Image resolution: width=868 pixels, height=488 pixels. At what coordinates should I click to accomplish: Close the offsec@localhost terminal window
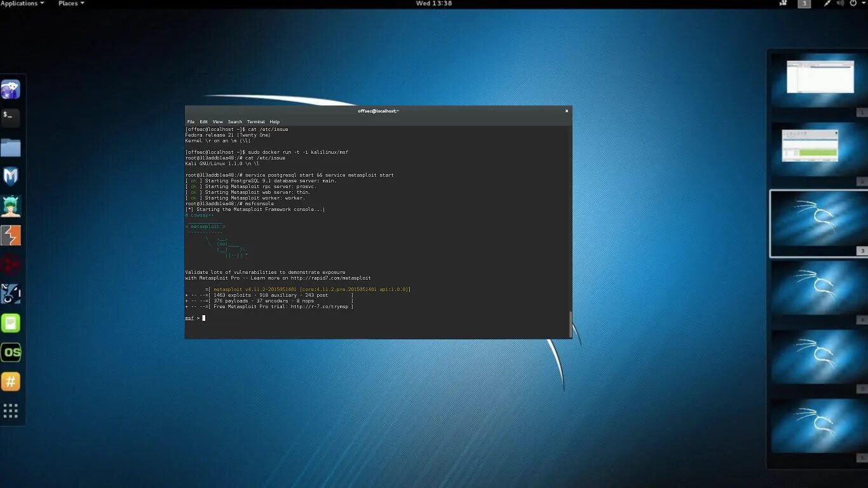[x=567, y=111]
